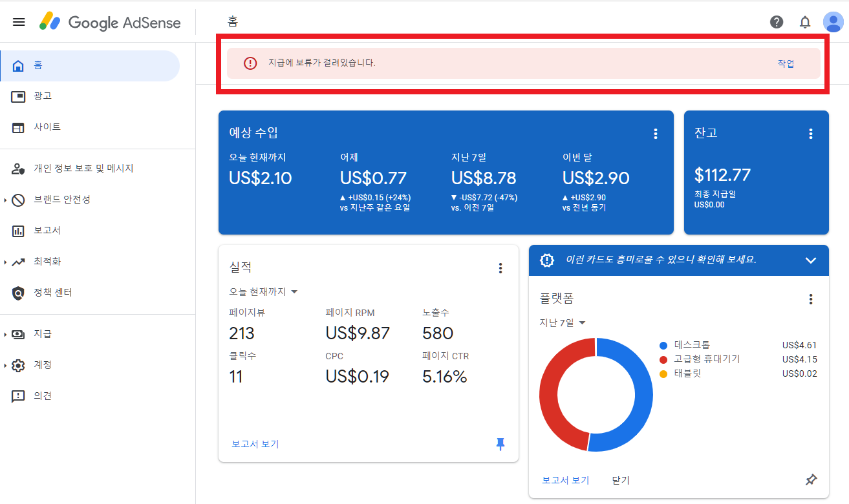Open the navigation hamburger menu

tap(18, 21)
